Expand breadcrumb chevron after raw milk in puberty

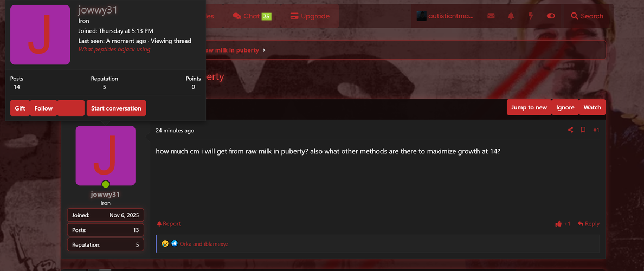[x=264, y=50]
